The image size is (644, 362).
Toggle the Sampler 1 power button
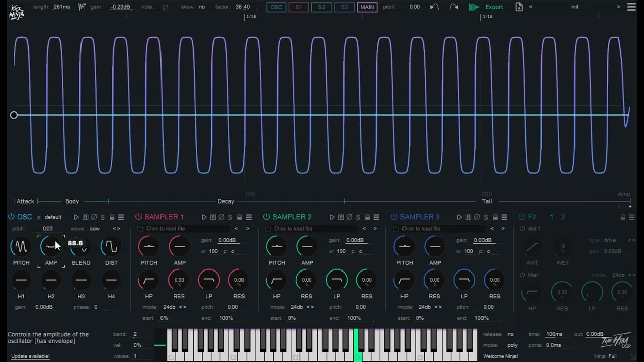pos(138,217)
